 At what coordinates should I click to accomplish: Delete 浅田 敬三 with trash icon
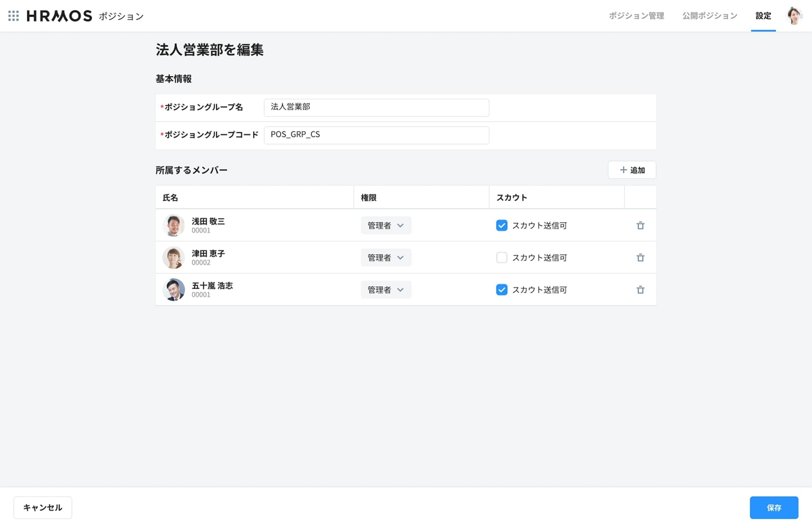pos(640,226)
